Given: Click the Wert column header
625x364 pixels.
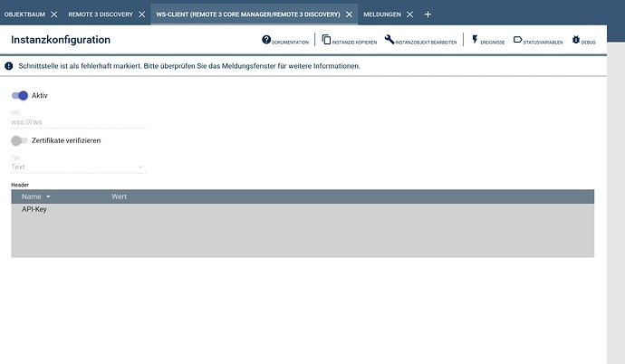Looking at the screenshot, I should [x=118, y=196].
